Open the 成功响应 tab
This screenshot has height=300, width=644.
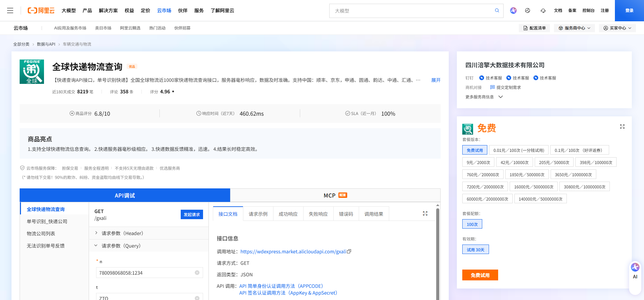tap(288, 214)
